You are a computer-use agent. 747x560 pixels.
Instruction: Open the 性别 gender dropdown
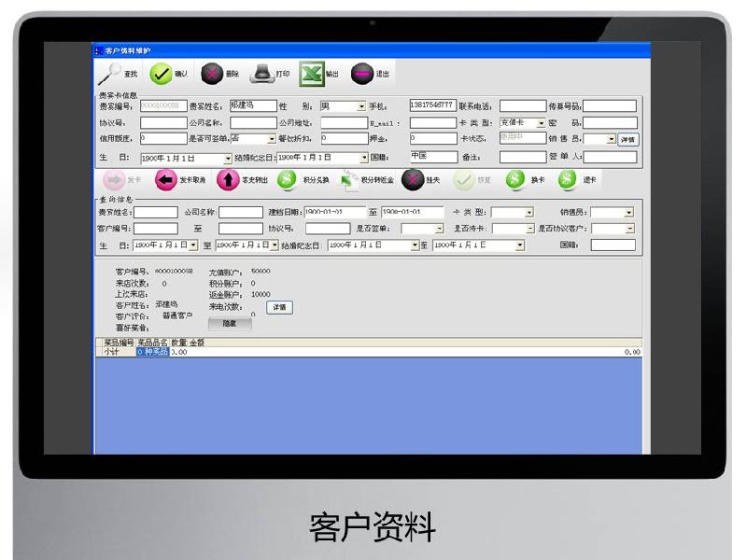361,106
